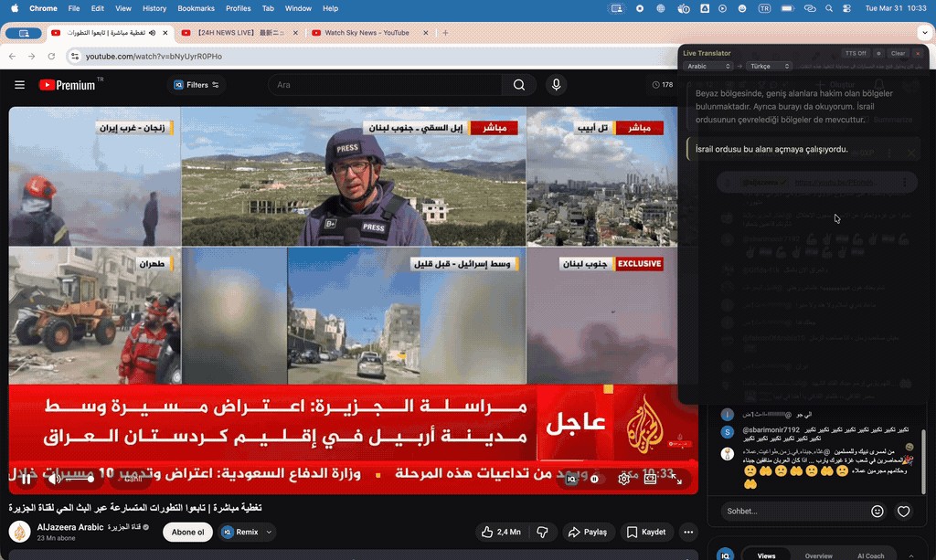Viewport: 936px width, 560px height.
Task: Reload the page
Action: (51, 56)
